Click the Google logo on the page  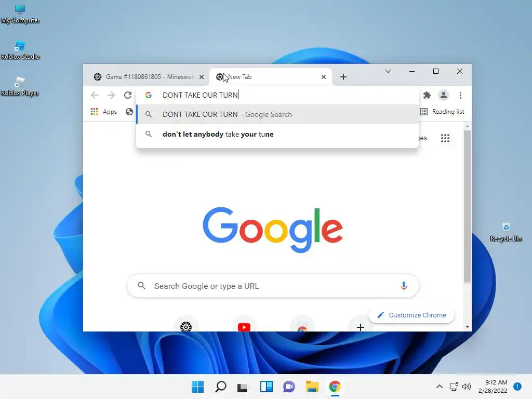273,230
